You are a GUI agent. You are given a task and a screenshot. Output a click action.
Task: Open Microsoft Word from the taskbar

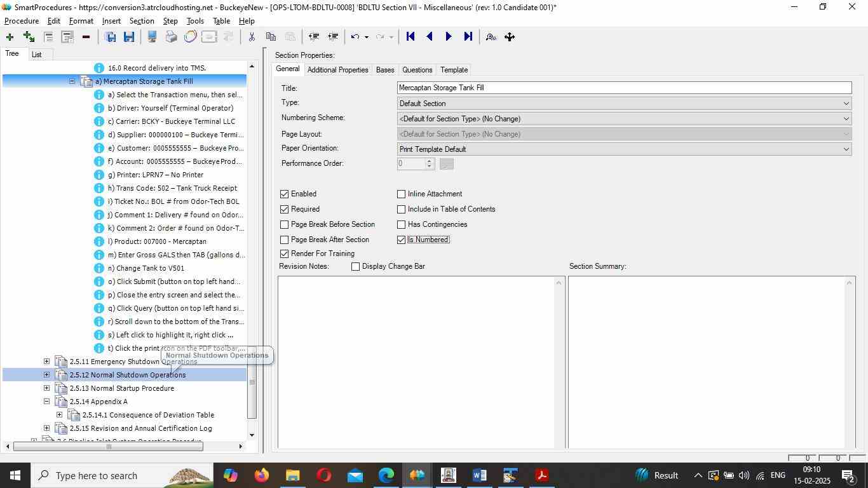(480, 475)
